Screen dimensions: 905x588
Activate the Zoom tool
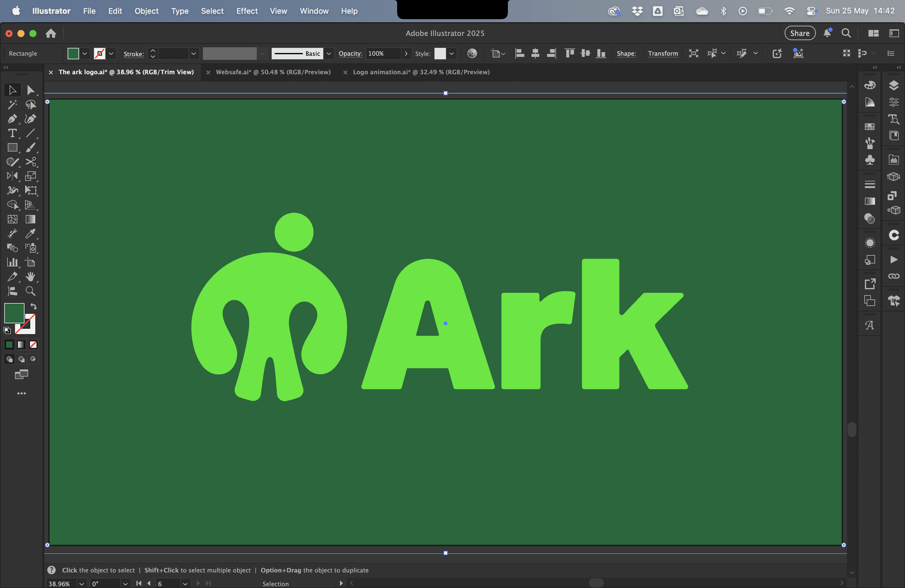coord(31,291)
